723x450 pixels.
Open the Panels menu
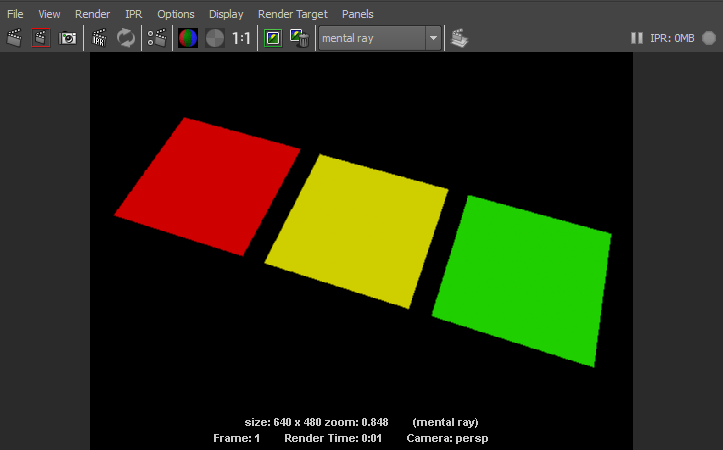[357, 14]
